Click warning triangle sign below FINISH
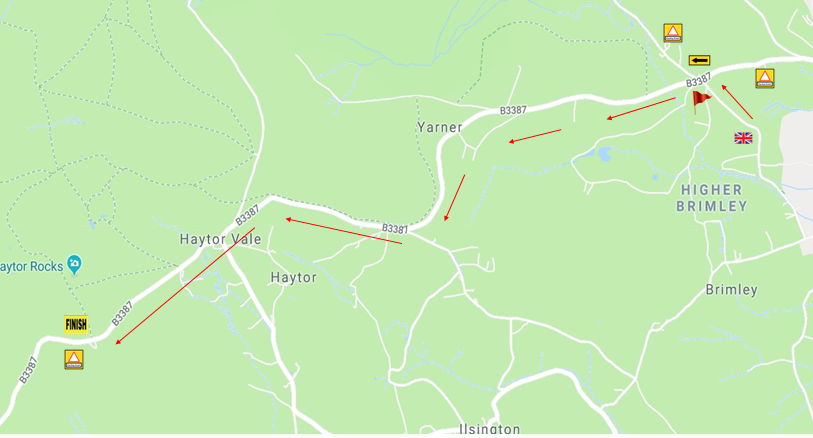The height and width of the screenshot is (438, 813). tap(74, 359)
